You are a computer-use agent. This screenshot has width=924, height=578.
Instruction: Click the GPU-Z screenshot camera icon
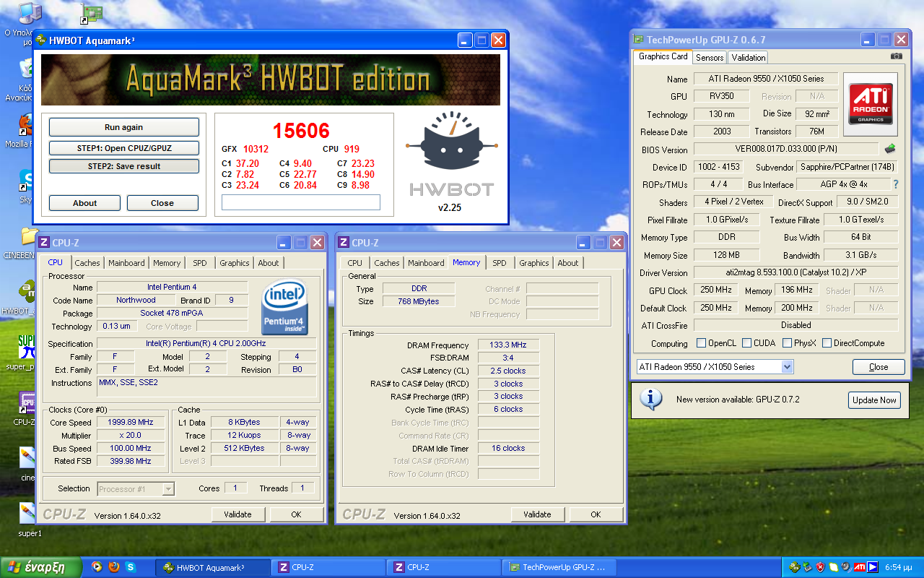coord(896,56)
